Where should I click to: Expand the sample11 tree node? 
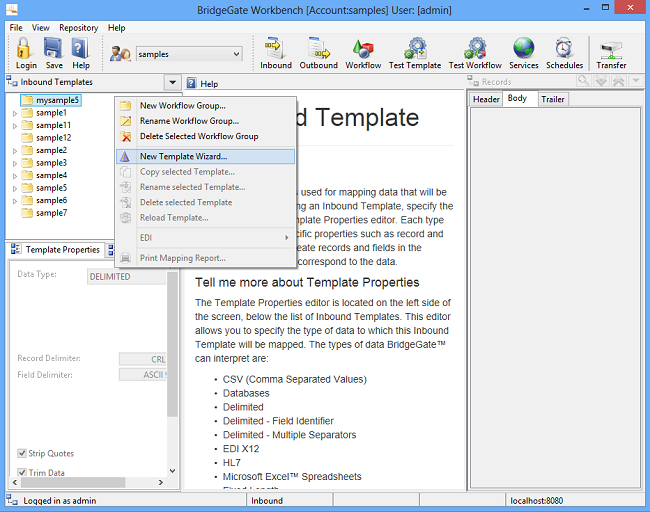tap(15, 126)
